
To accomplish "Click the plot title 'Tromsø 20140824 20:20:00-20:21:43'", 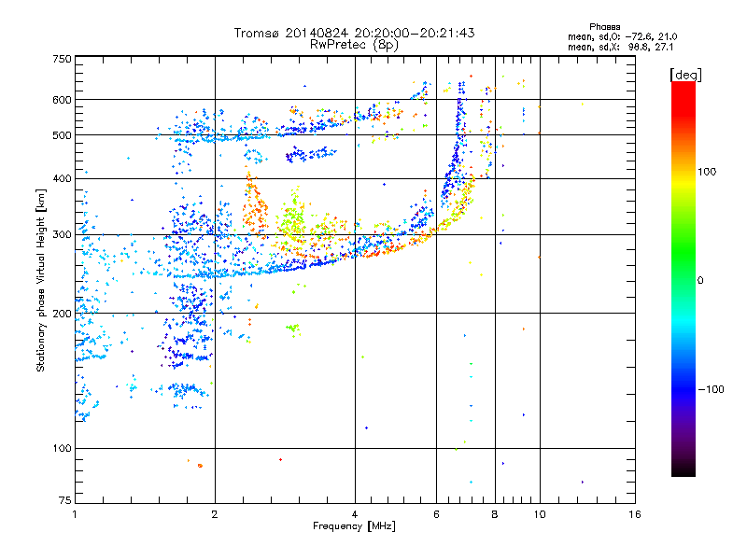I will click(x=354, y=33).
